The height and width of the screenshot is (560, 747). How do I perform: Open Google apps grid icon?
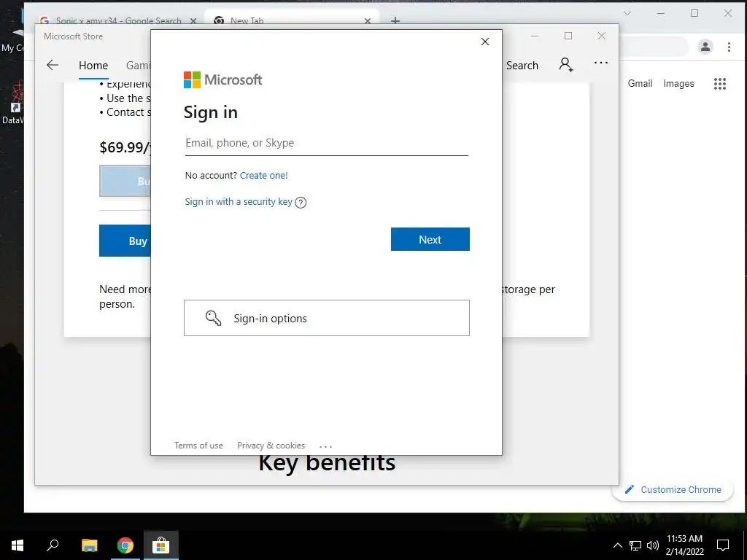pos(720,84)
